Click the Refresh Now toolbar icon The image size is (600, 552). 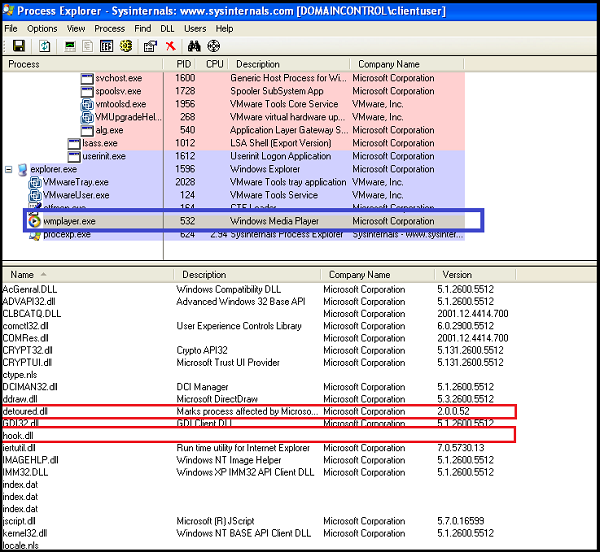[x=45, y=46]
